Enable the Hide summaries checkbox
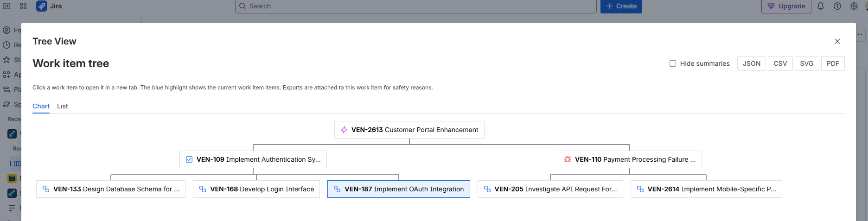The width and height of the screenshot is (868, 221). pos(673,63)
